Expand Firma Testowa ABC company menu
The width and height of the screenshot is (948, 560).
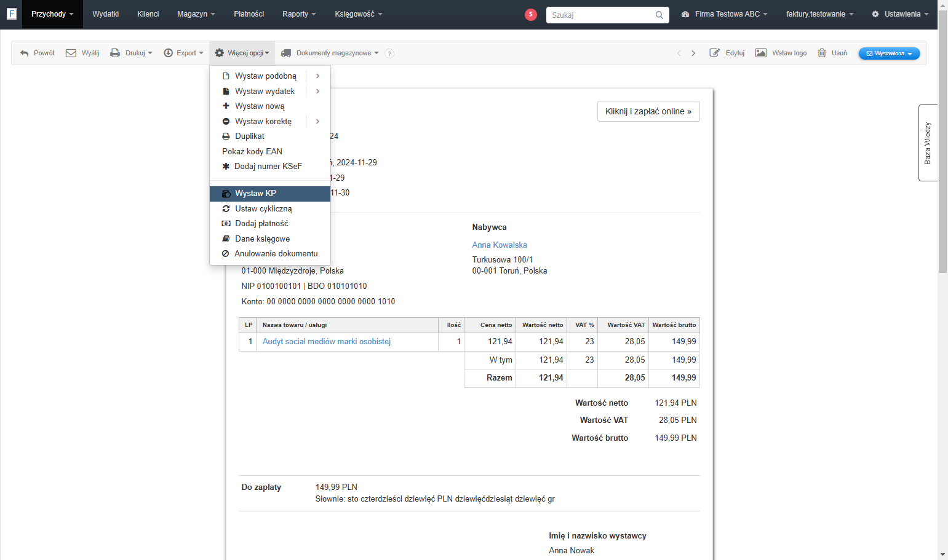coord(725,14)
